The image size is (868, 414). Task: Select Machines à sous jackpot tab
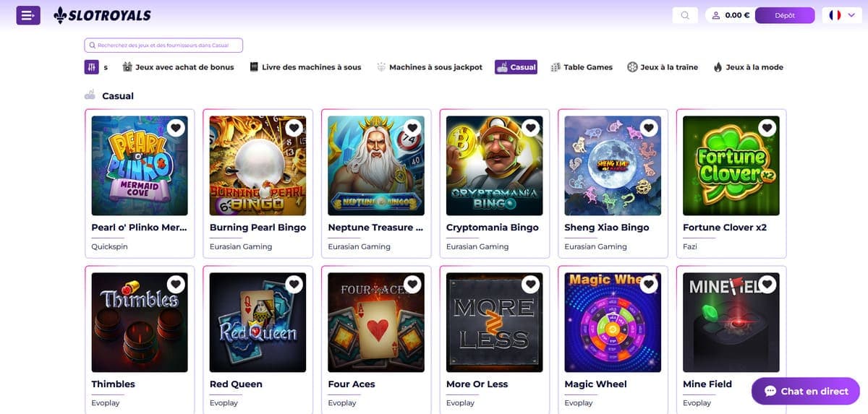click(430, 67)
